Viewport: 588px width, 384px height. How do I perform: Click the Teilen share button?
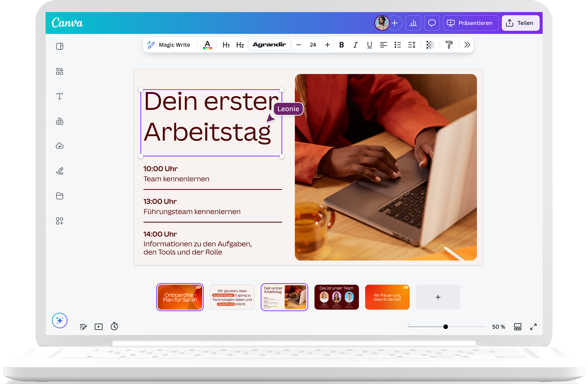(x=520, y=23)
